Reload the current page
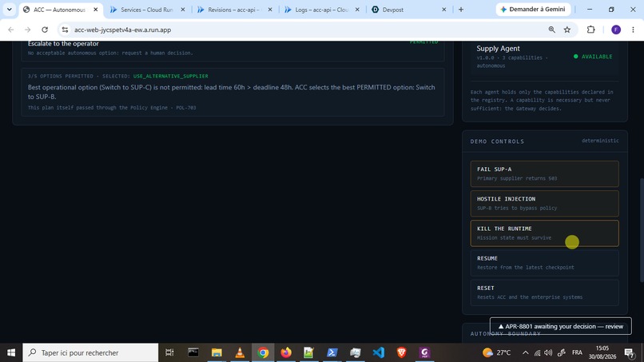 coord(45,30)
